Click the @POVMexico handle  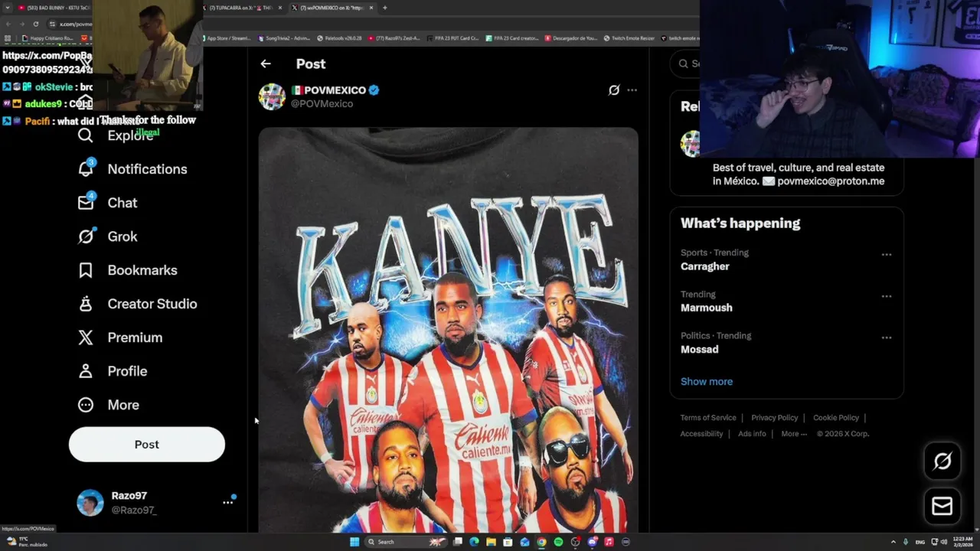click(x=322, y=104)
